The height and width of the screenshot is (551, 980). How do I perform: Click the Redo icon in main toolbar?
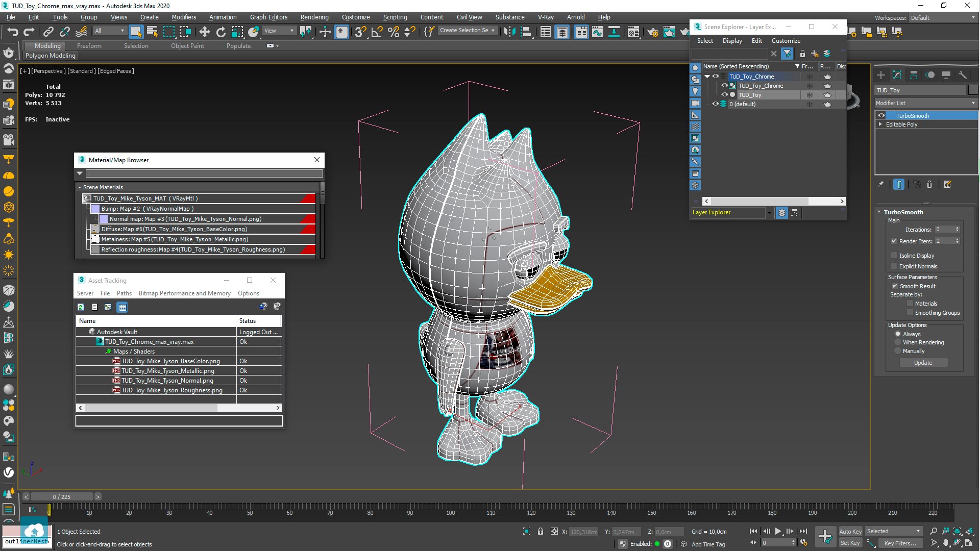coord(29,32)
